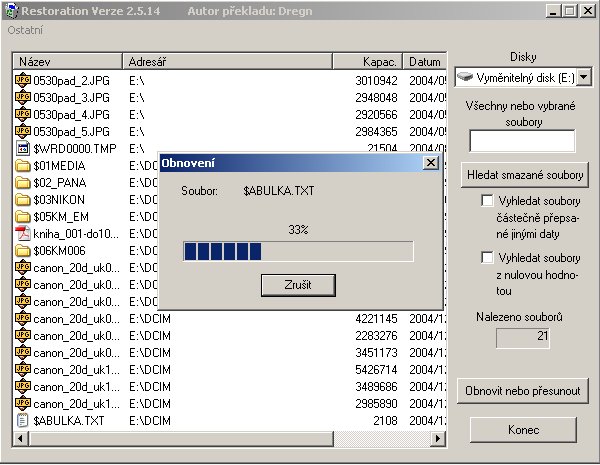Select the $01MEDIA folder icon
Screen dimensions: 600x465
tap(23, 166)
